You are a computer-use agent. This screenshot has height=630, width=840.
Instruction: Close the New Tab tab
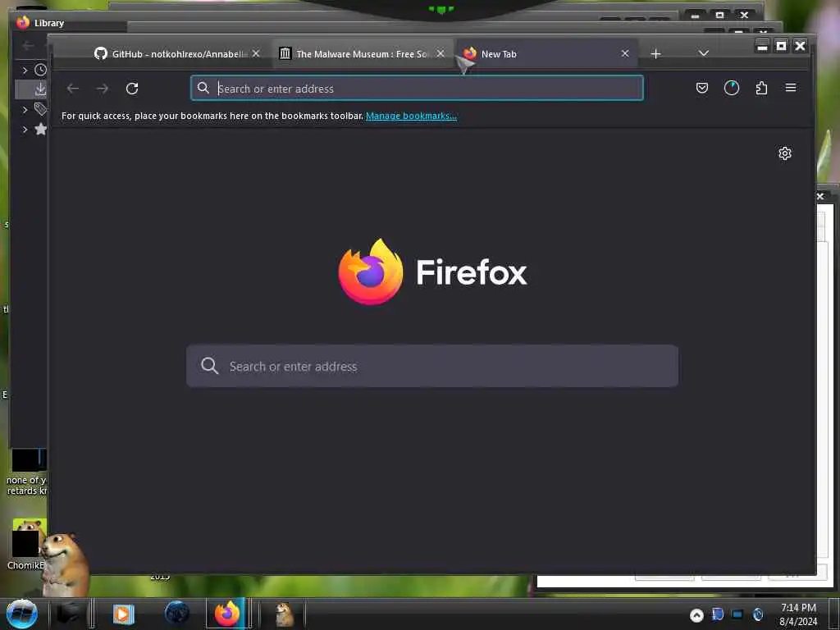625,53
